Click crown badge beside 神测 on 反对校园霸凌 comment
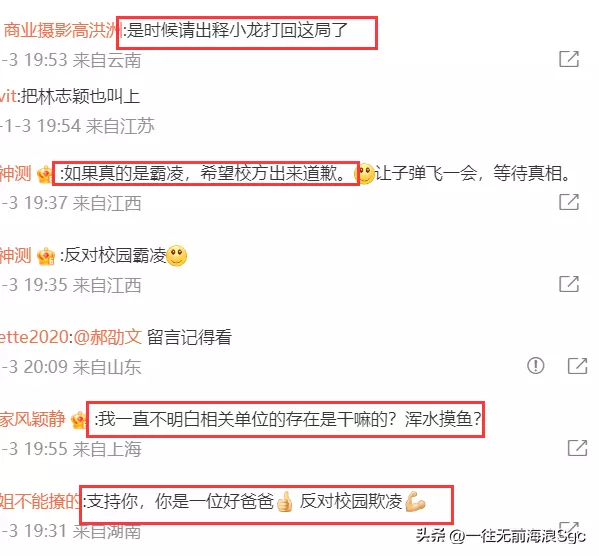This screenshot has height=556, width=599. pos(45,256)
